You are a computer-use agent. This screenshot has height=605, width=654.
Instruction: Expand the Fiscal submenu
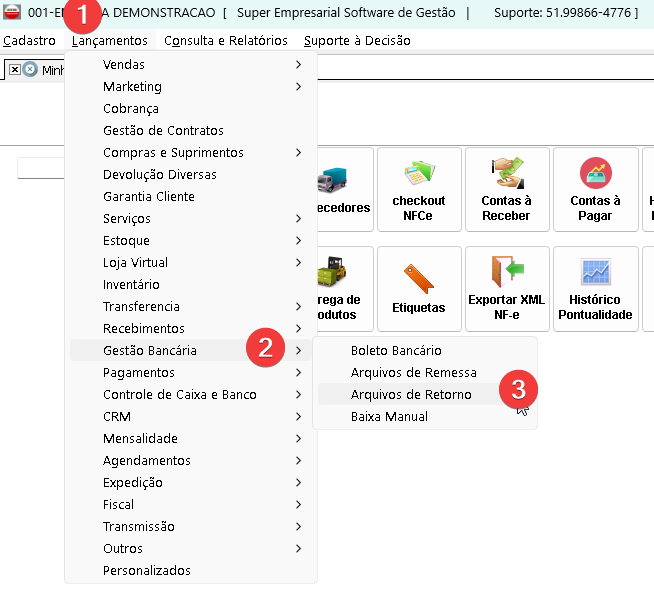point(191,505)
